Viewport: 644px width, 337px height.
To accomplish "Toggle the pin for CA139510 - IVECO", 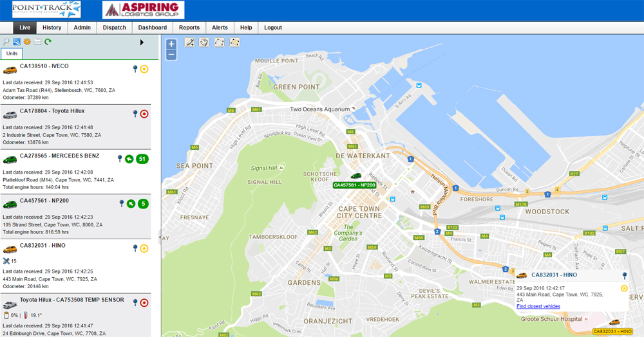I will click(x=135, y=68).
